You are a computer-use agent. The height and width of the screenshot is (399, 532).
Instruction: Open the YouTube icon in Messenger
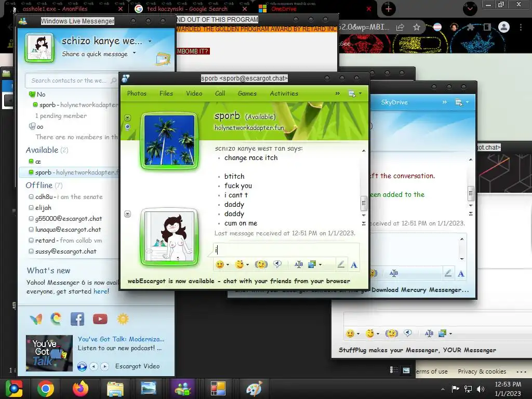(x=100, y=319)
